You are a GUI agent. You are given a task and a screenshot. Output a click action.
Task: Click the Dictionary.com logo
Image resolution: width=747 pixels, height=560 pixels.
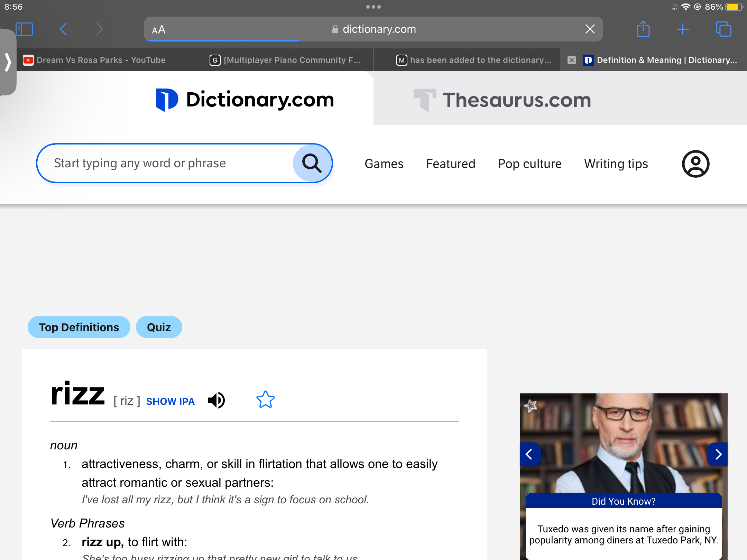[x=245, y=100]
